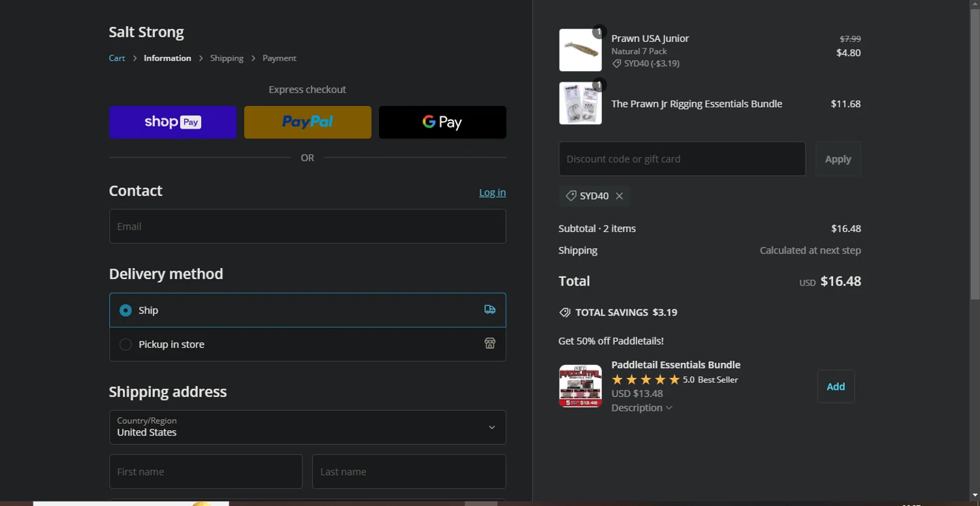Click the Salt Strong store title
The height and width of the screenshot is (506, 980).
(x=146, y=32)
